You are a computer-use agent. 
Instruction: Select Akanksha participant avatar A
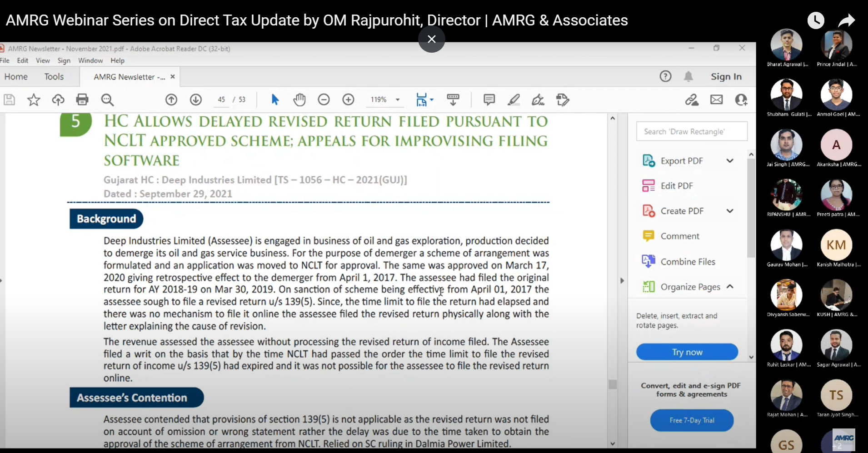pos(836,145)
